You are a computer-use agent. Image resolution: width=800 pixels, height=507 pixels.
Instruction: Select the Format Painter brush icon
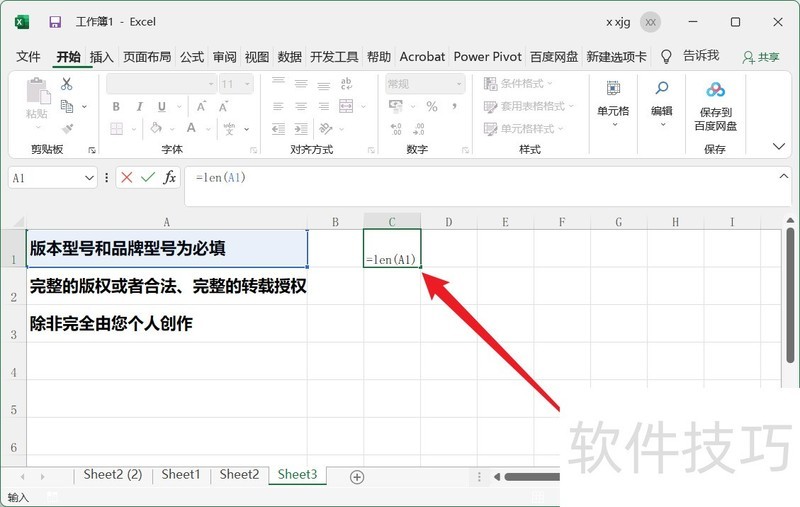[x=67, y=128]
